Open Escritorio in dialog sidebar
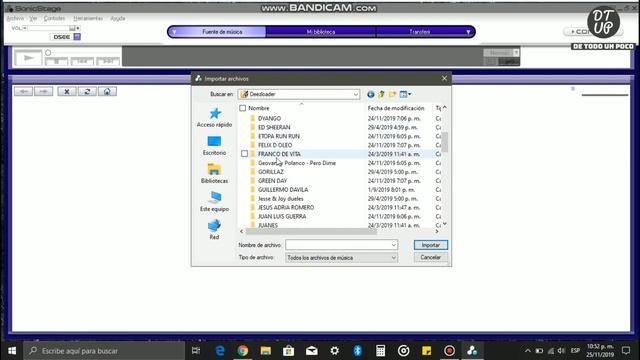 pos(214,145)
